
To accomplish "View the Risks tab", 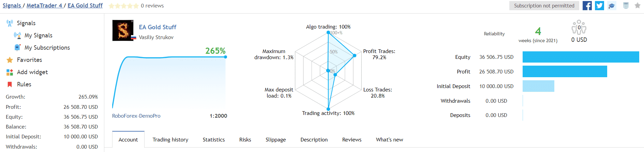I will click(x=245, y=139).
